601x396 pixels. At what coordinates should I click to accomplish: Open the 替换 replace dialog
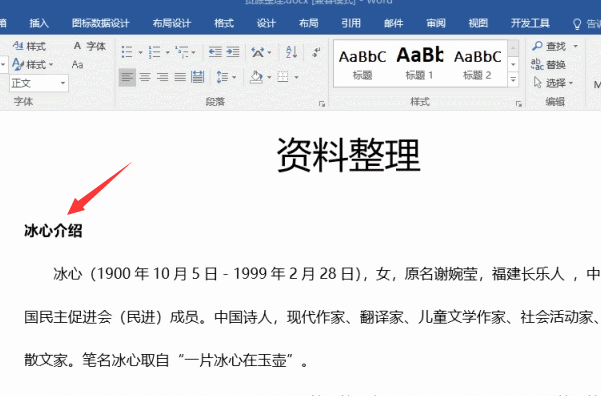pyautogui.click(x=548, y=64)
